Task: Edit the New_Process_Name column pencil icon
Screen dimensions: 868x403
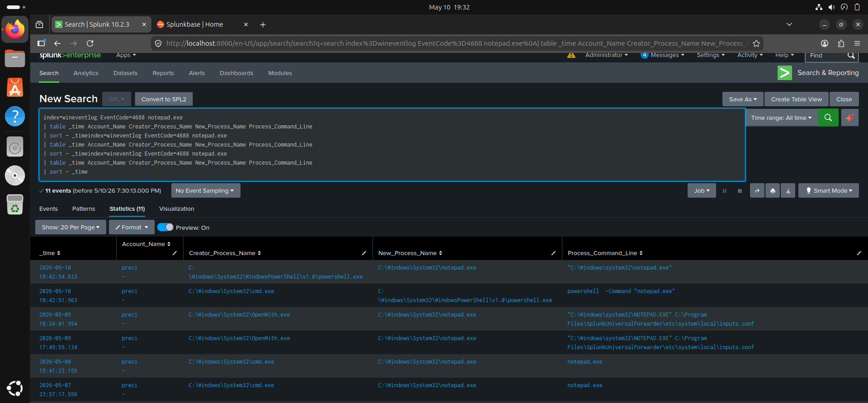Action: (553, 253)
